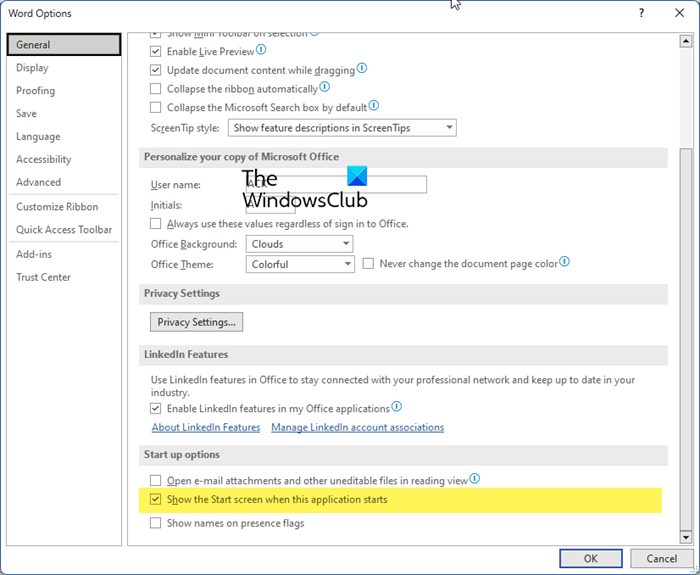This screenshot has height=575, width=700.
Task: Click the info icon beside Enable Live Preview
Action: [x=261, y=50]
